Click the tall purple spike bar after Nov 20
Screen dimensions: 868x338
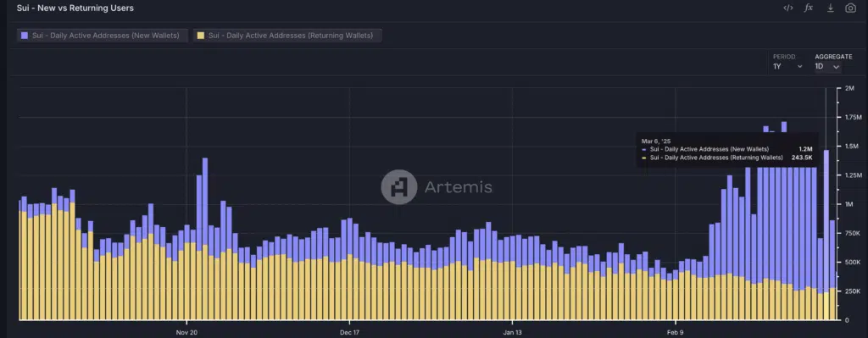(205, 202)
